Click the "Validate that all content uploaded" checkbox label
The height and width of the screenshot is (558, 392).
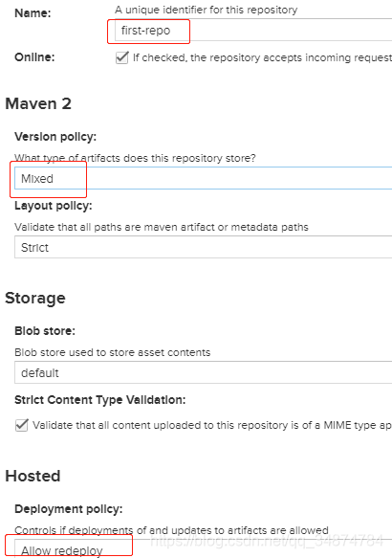point(212,425)
